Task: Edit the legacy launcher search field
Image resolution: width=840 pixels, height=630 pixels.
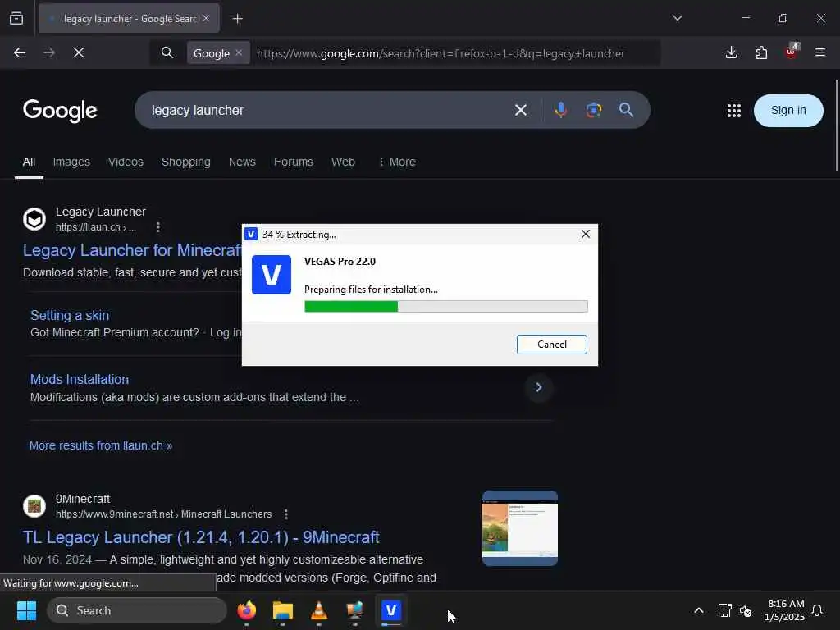Action: pyautogui.click(x=322, y=111)
